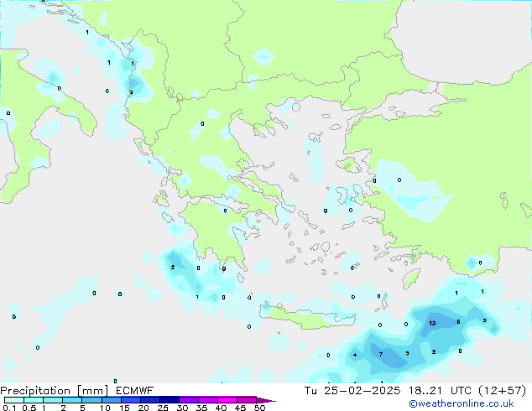
Task: Click the 30–35 mm purple legend swatch
Action: click(x=189, y=400)
